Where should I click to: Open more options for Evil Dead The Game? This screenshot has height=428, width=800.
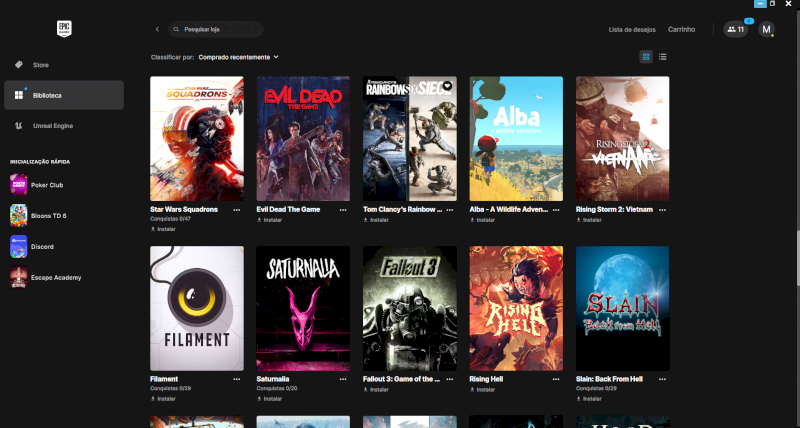point(343,210)
